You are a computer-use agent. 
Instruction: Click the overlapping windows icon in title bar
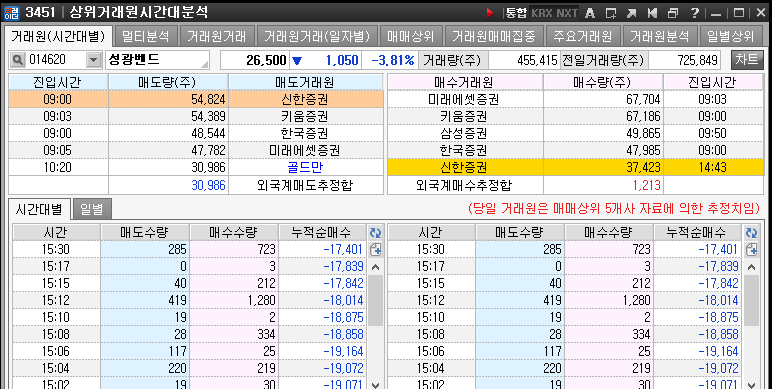(x=673, y=13)
